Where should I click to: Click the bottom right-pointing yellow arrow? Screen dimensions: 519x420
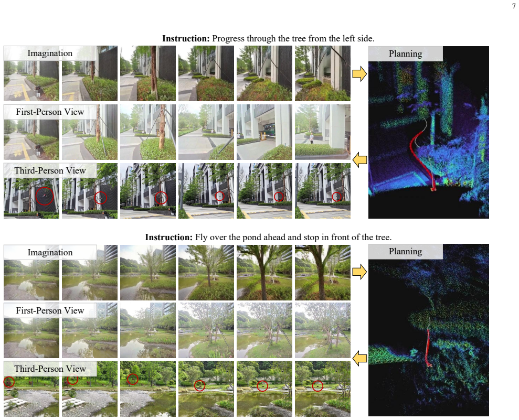359,272
